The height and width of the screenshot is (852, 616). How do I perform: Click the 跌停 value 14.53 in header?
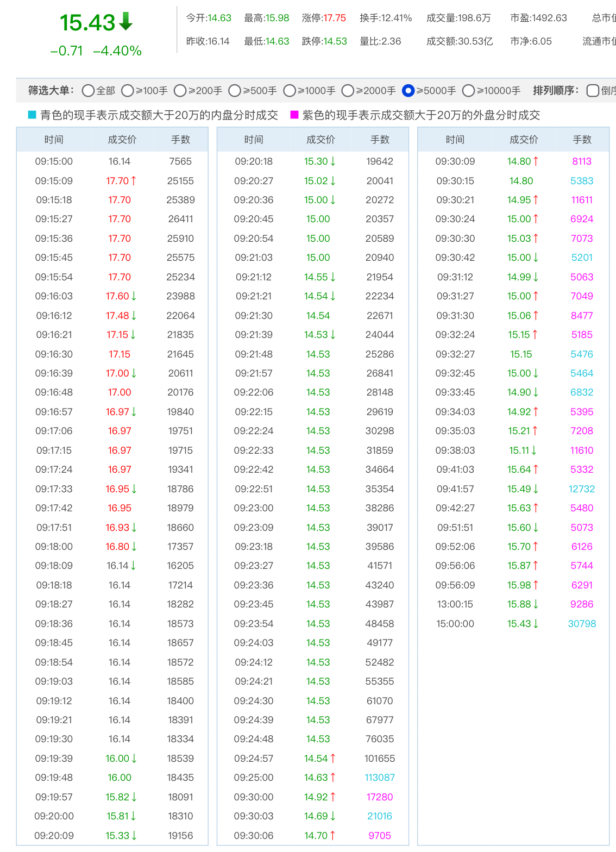pos(335,41)
